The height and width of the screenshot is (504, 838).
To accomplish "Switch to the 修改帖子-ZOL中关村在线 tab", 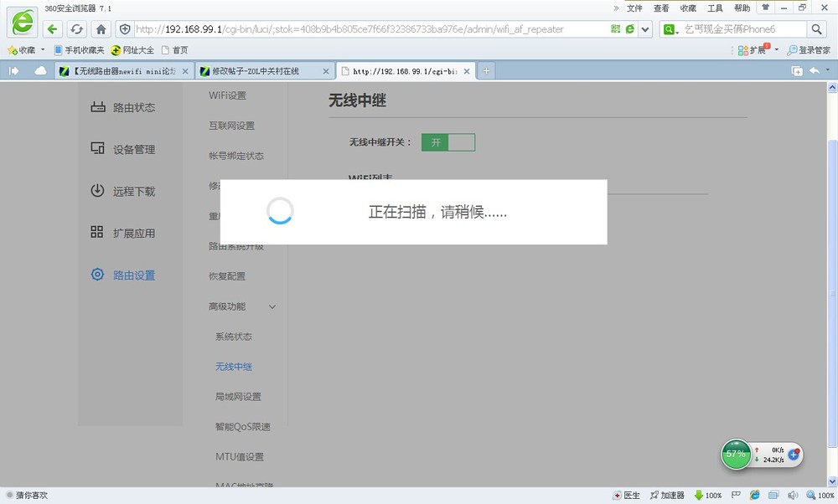I will tap(264, 71).
